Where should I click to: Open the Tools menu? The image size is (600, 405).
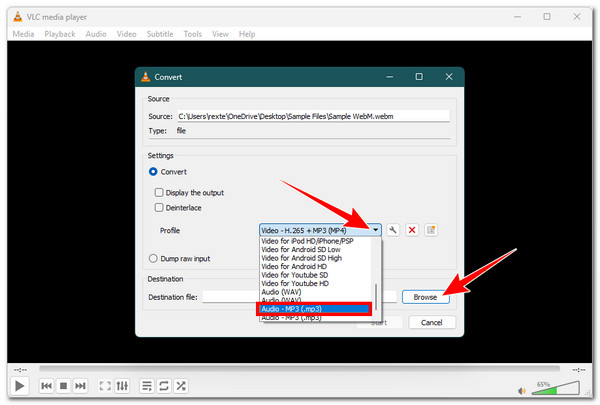pyautogui.click(x=192, y=34)
